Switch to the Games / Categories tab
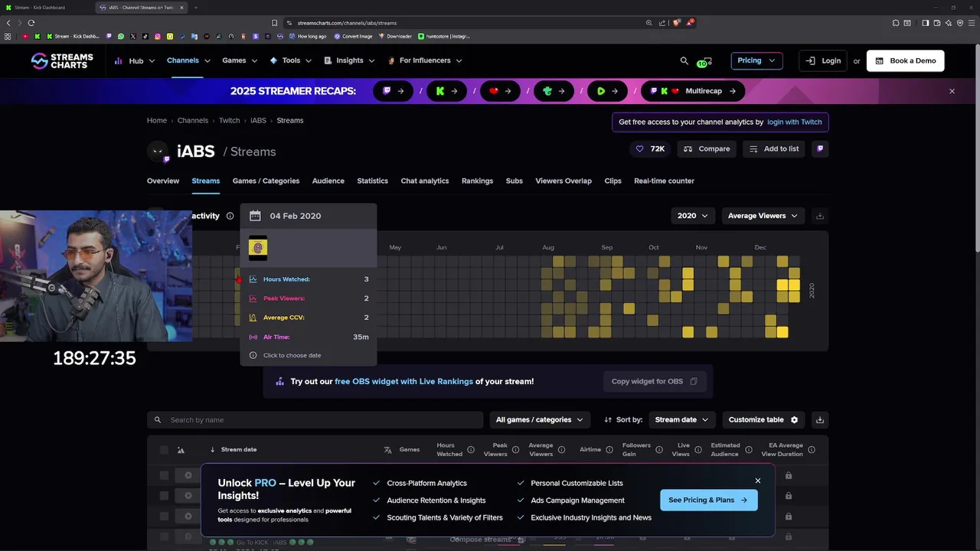Viewport: 980px width, 551px height. point(266,181)
